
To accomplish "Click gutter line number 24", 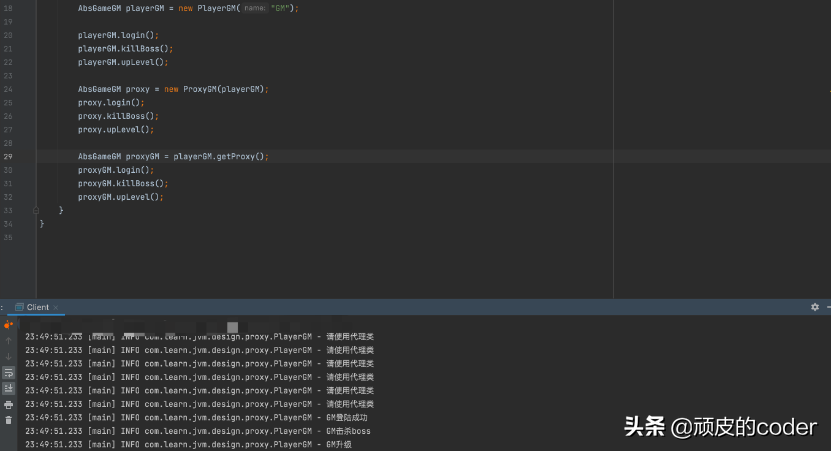I will point(8,89).
